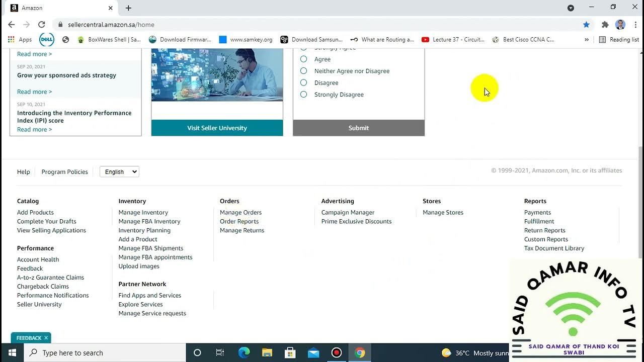The image size is (644, 362).
Task: Show more bookmarks with the chevron
Action: [587, 39]
